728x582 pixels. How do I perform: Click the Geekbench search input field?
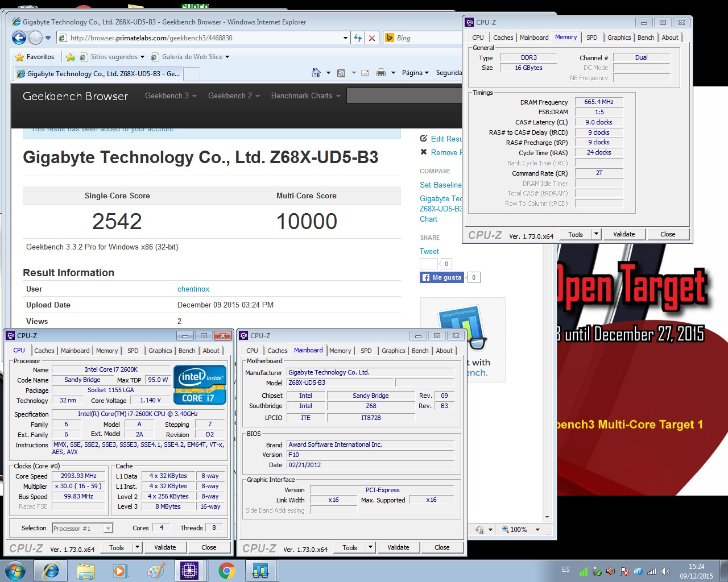coord(404,96)
